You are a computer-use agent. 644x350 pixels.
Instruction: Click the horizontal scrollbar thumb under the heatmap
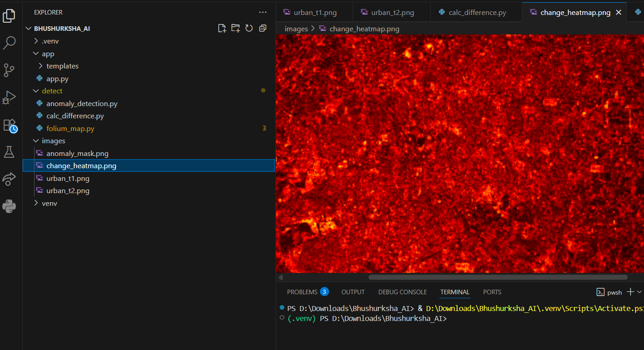tap(498, 277)
